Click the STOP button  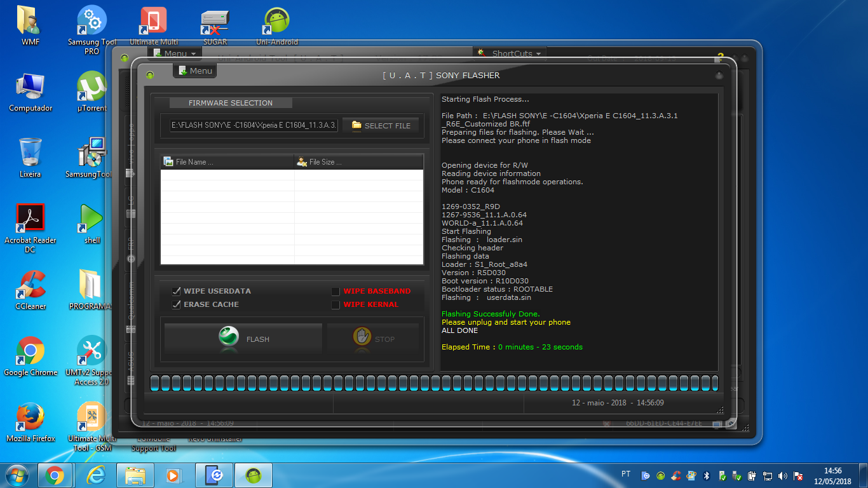pos(374,339)
